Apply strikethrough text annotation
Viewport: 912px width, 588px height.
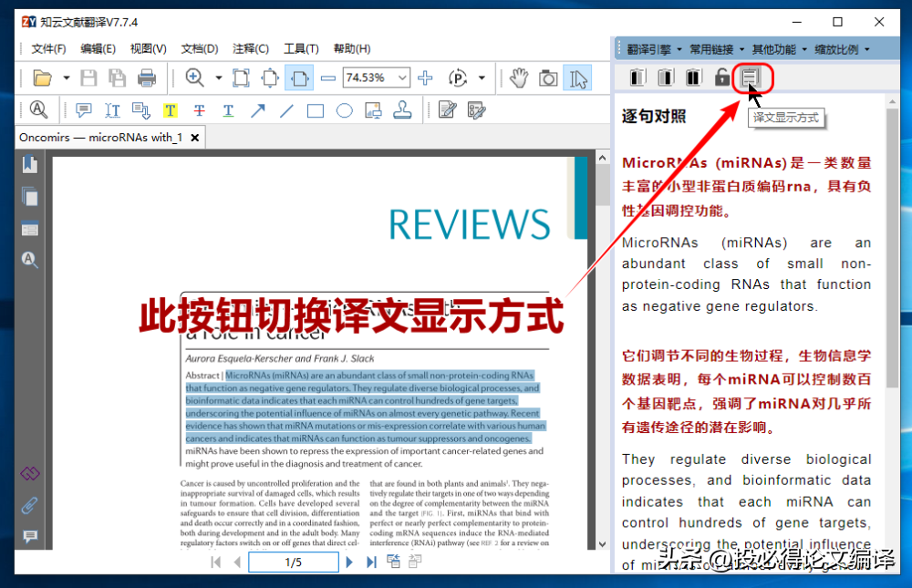point(199,110)
